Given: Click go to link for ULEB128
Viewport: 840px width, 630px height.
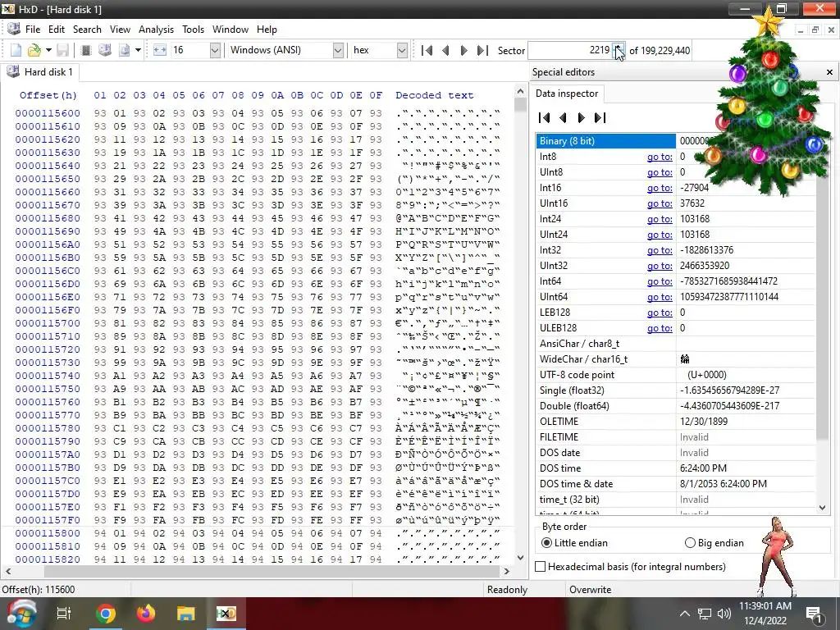Looking at the screenshot, I should (x=660, y=328).
